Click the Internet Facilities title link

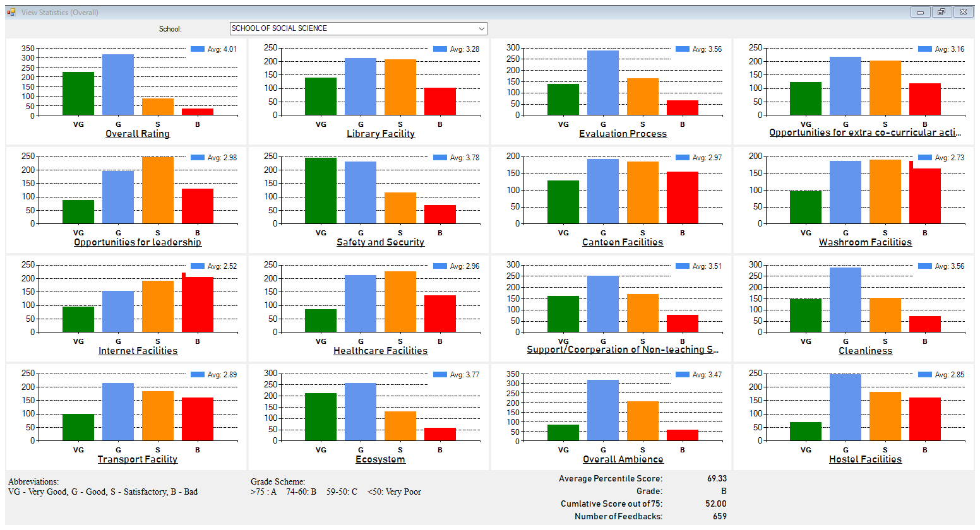point(138,351)
